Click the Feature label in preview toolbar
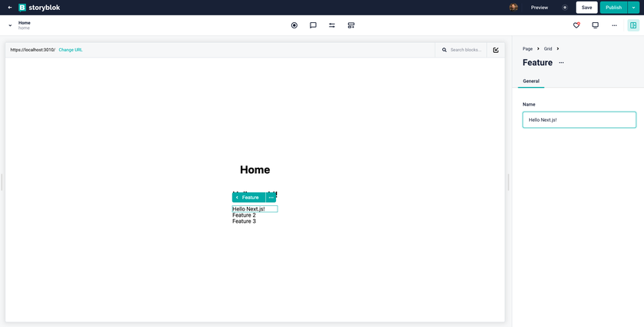Viewport: 644px width, 327px height. point(250,198)
